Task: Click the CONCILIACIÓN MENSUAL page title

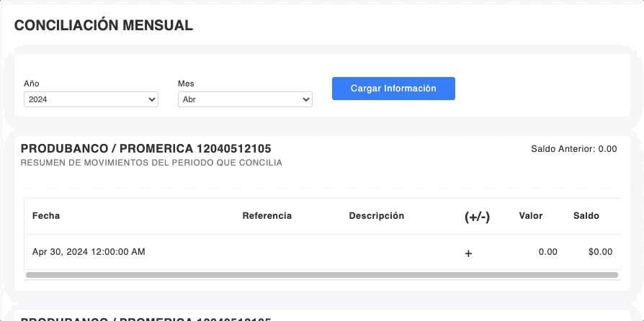Action: pyautogui.click(x=104, y=25)
